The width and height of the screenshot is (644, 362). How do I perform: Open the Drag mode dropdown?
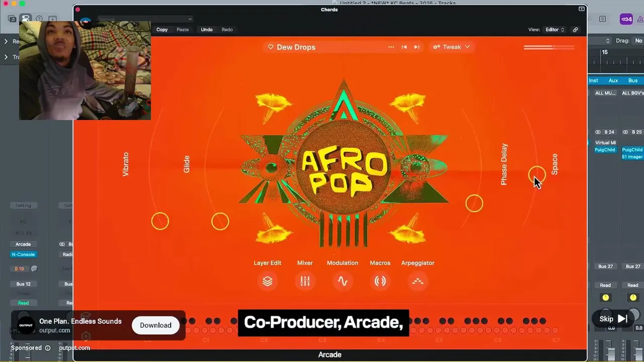tap(638, 41)
